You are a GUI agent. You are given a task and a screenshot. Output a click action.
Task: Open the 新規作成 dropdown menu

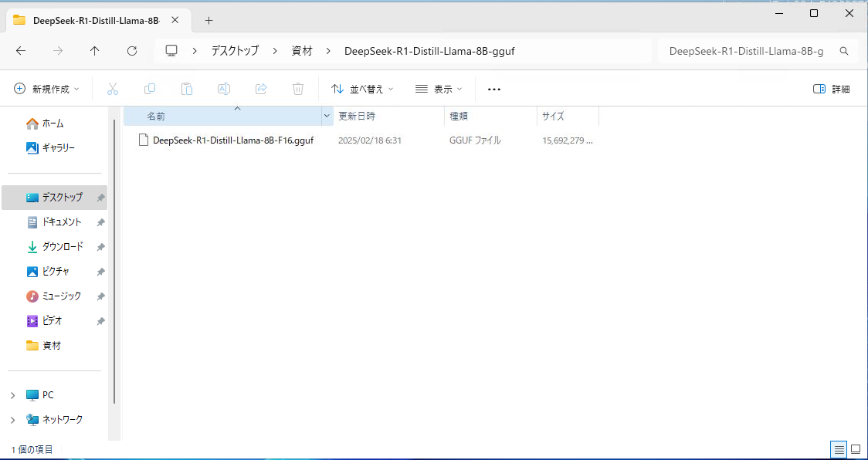[x=46, y=89]
